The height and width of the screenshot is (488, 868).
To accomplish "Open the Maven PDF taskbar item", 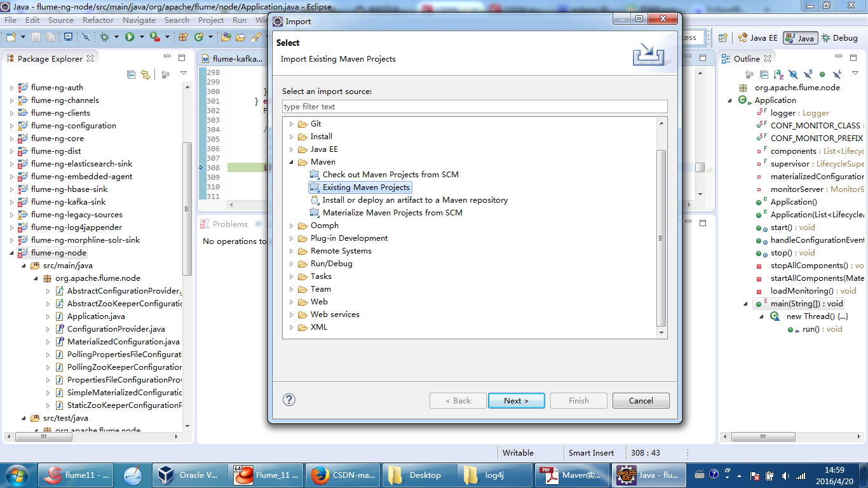I will 572,475.
